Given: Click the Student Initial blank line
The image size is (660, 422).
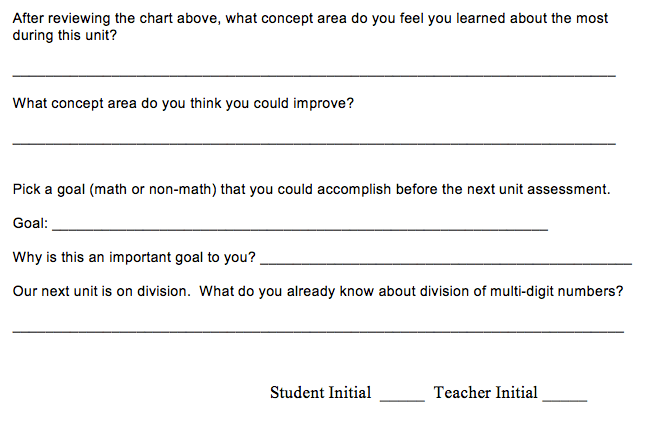Looking at the screenshot, I should point(402,399).
